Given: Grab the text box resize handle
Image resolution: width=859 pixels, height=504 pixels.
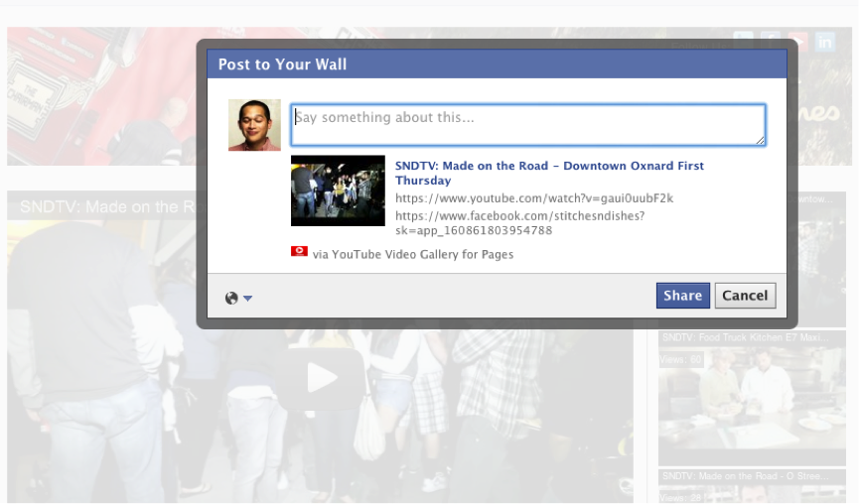Looking at the screenshot, I should click(x=760, y=141).
